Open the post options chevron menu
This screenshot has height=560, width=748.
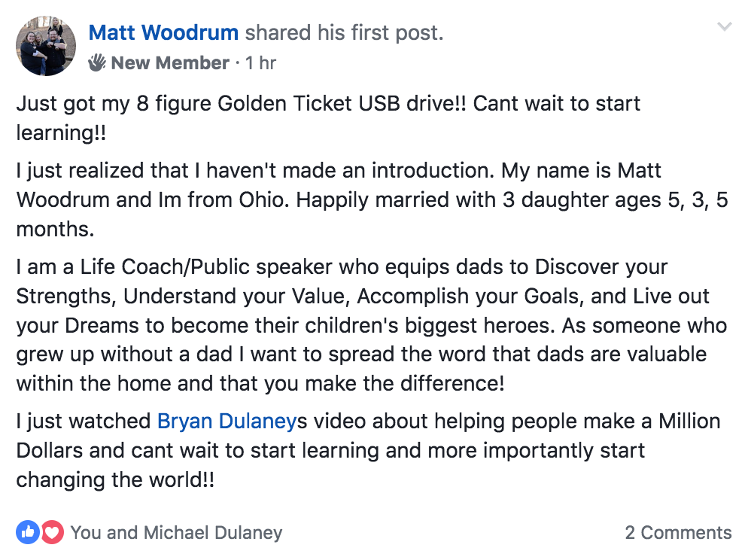coord(725,26)
